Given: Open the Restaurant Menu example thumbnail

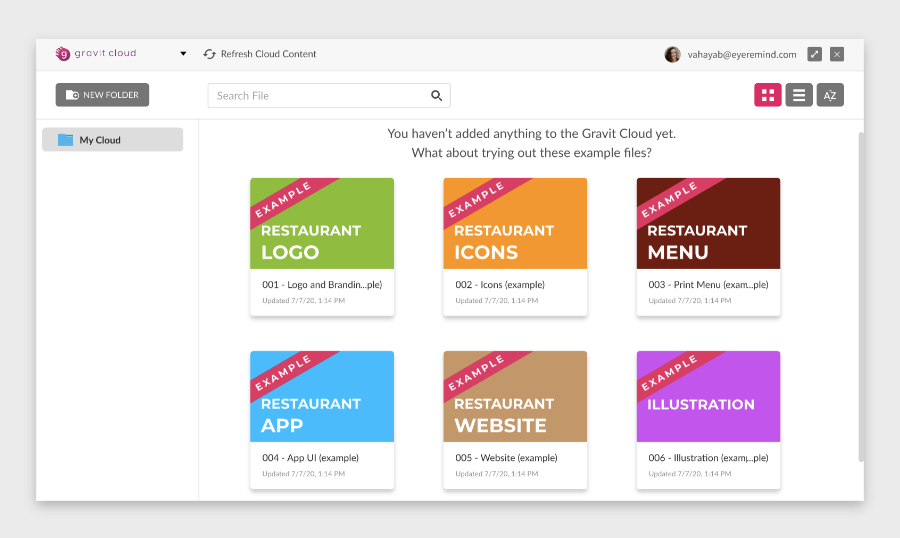Looking at the screenshot, I should [x=708, y=224].
